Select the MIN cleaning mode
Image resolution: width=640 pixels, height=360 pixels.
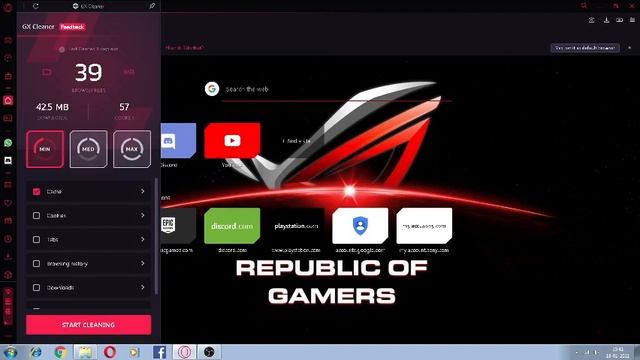tap(45, 149)
